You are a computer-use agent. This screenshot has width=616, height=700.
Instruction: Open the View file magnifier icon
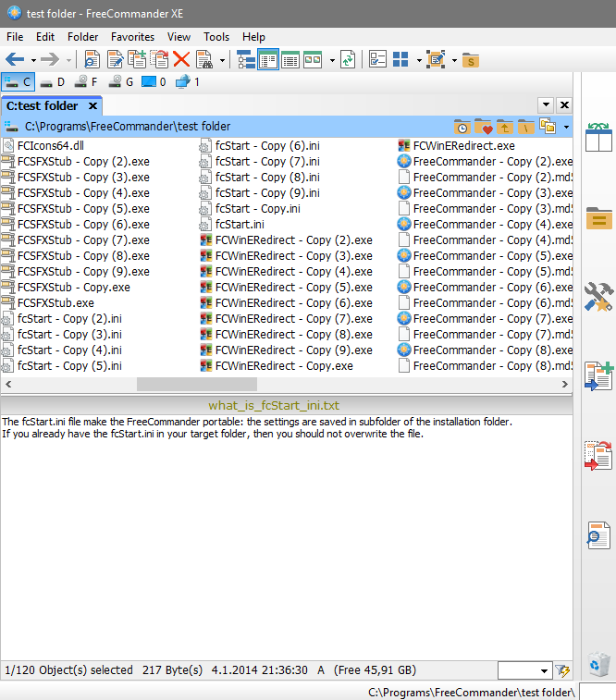tap(92, 59)
